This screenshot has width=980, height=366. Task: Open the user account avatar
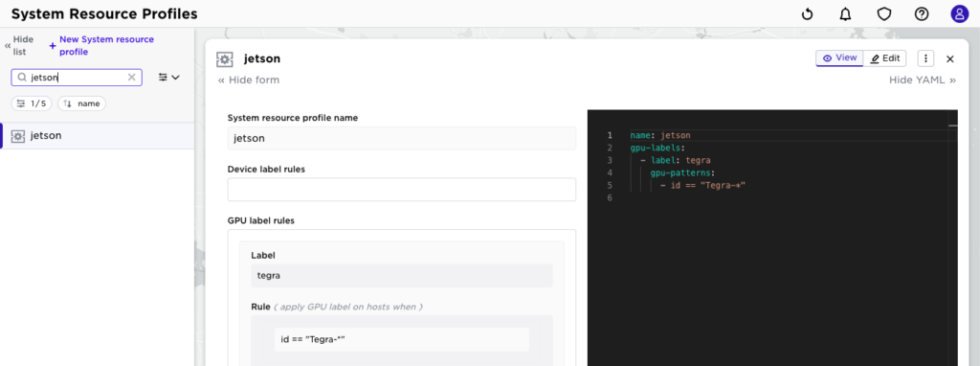click(960, 13)
